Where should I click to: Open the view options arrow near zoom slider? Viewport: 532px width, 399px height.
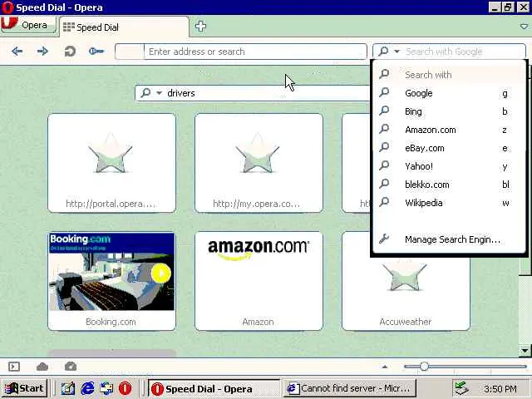pos(385,367)
